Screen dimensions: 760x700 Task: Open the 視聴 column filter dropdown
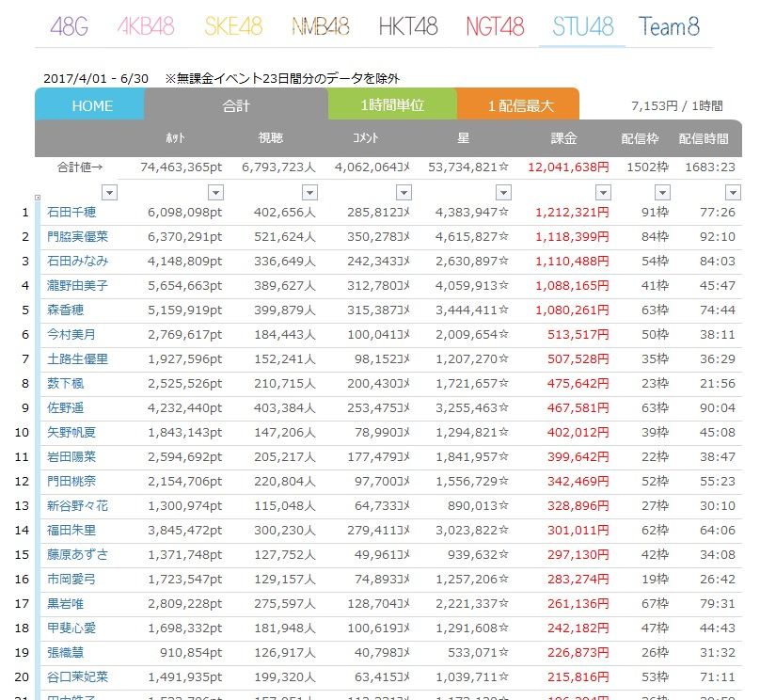(x=309, y=193)
